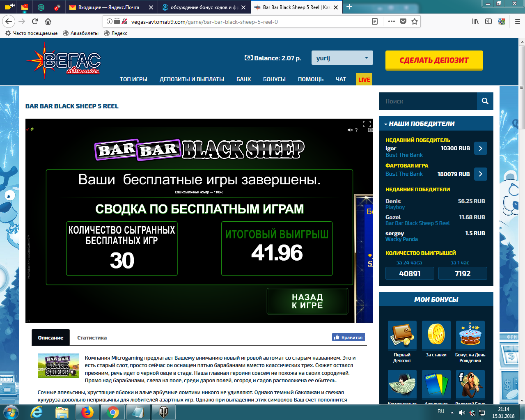The height and width of the screenshot is (420, 525).
Task: Open Windows Start menu
Action: [11, 412]
